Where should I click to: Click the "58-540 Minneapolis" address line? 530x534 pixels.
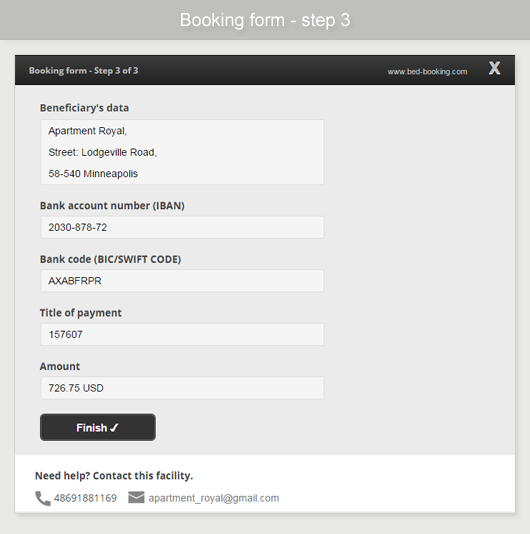[x=93, y=174]
